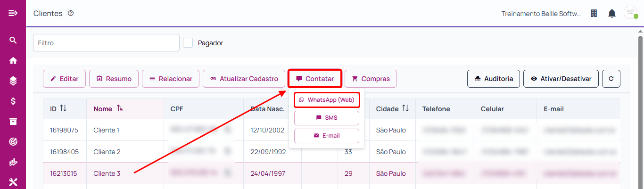644x189 pixels.
Task: Expand the sidebar menu arrow icon
Action: point(13,13)
